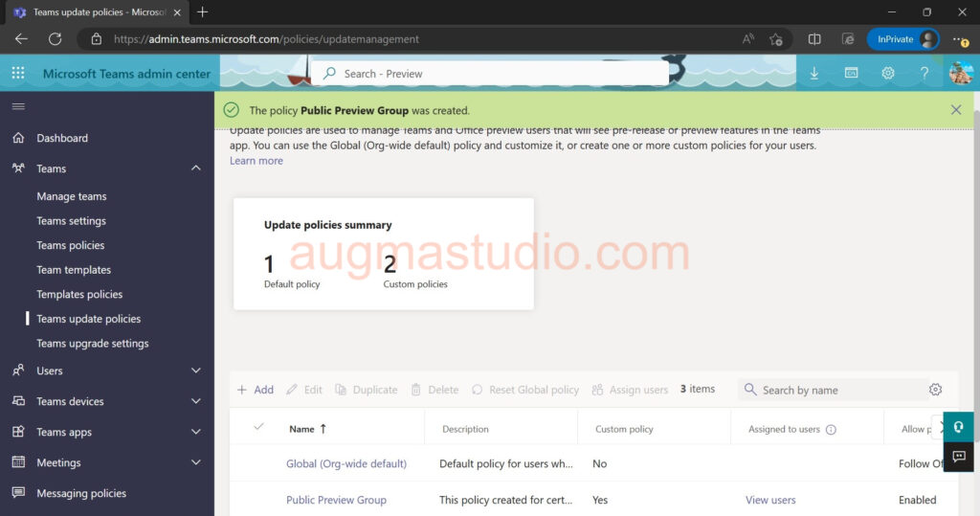980x516 pixels.
Task: Open the app launcher waffle icon
Action: pyautogui.click(x=18, y=74)
